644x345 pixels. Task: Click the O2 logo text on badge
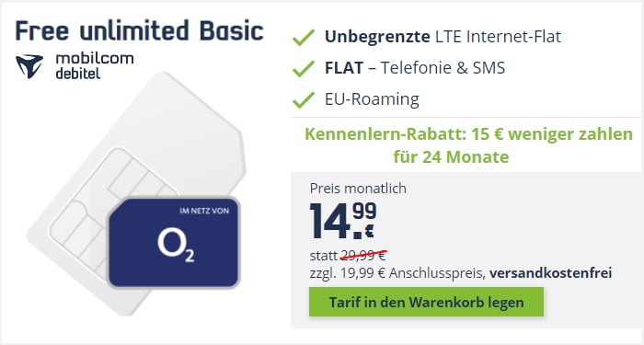176,247
